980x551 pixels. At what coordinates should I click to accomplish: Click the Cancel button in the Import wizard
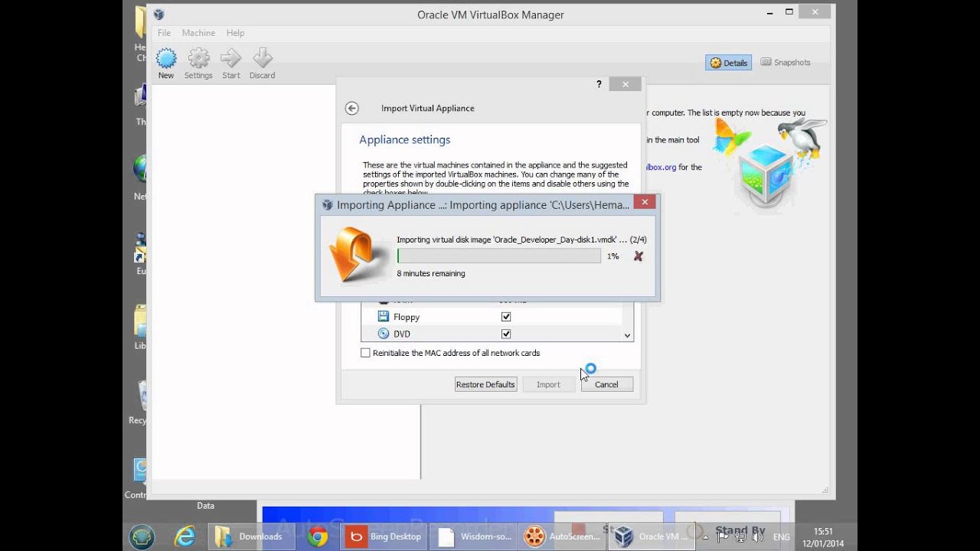(606, 384)
